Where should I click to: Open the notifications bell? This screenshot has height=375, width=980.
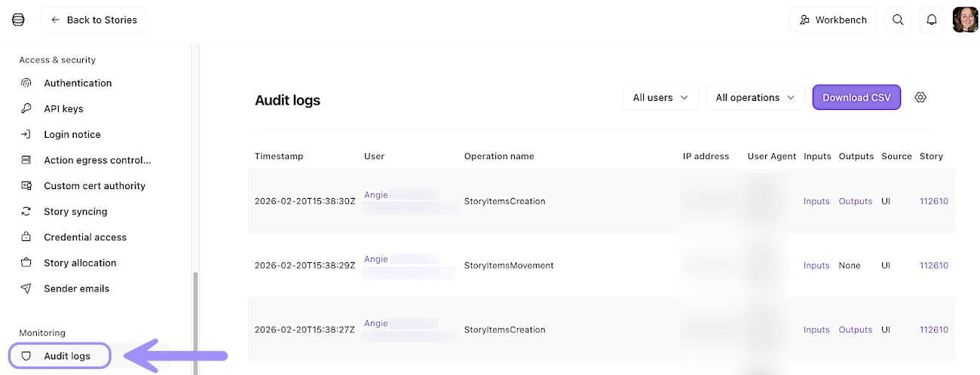click(932, 20)
